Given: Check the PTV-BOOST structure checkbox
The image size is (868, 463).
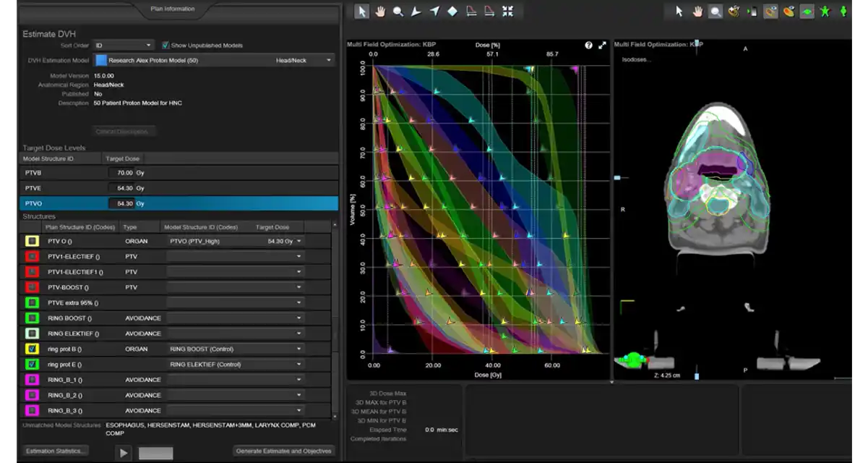Looking at the screenshot, I should click(x=32, y=287).
